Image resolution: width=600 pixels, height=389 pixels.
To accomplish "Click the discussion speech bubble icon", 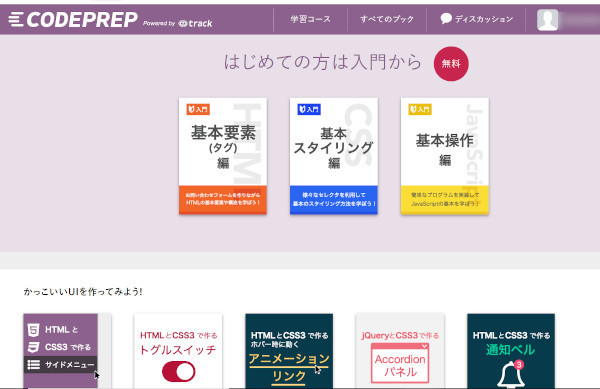I will (446, 18).
